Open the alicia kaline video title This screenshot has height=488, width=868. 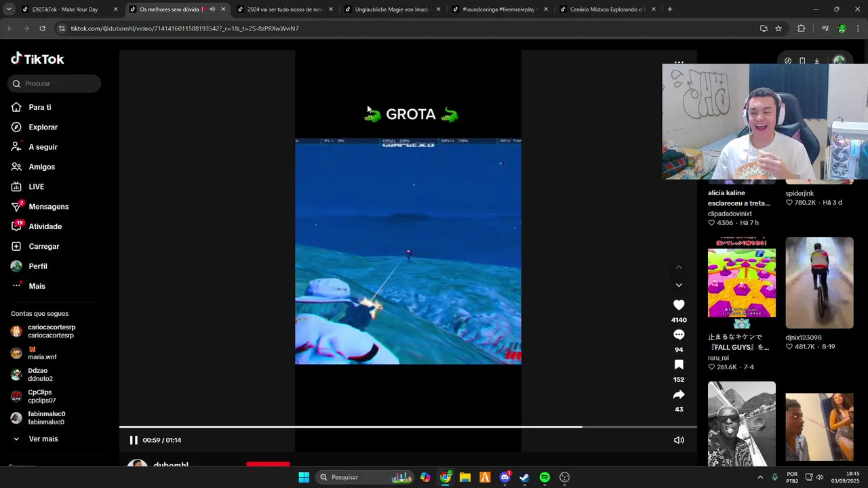[738, 198]
